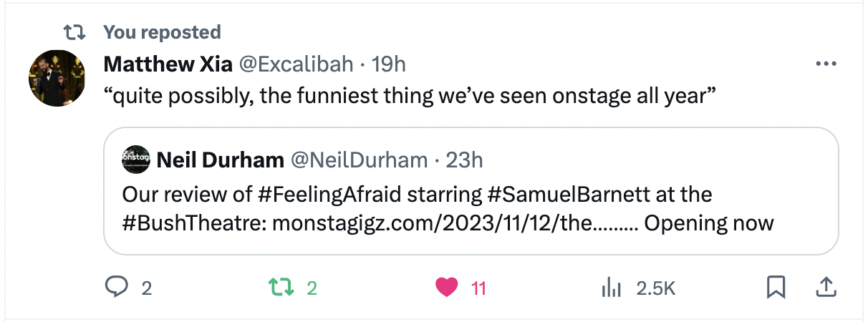The image size is (868, 322).
Task: Click Neil Durham name in quote
Action: click(x=219, y=160)
